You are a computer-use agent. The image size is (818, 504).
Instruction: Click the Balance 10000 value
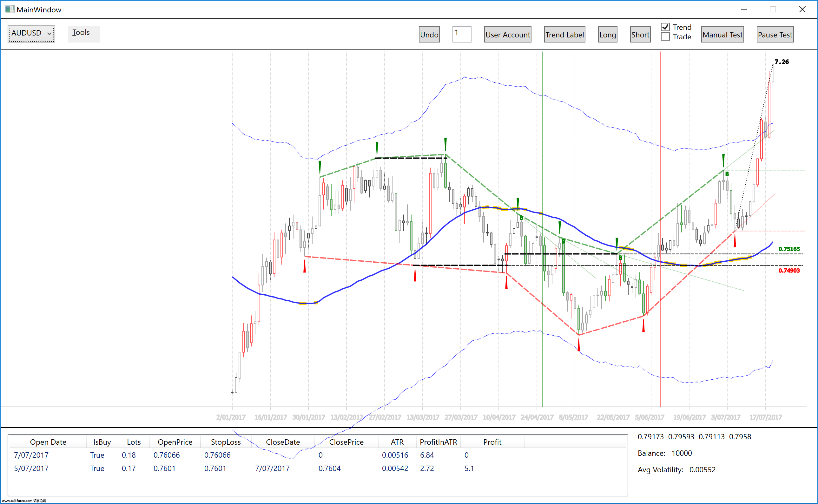pos(682,453)
